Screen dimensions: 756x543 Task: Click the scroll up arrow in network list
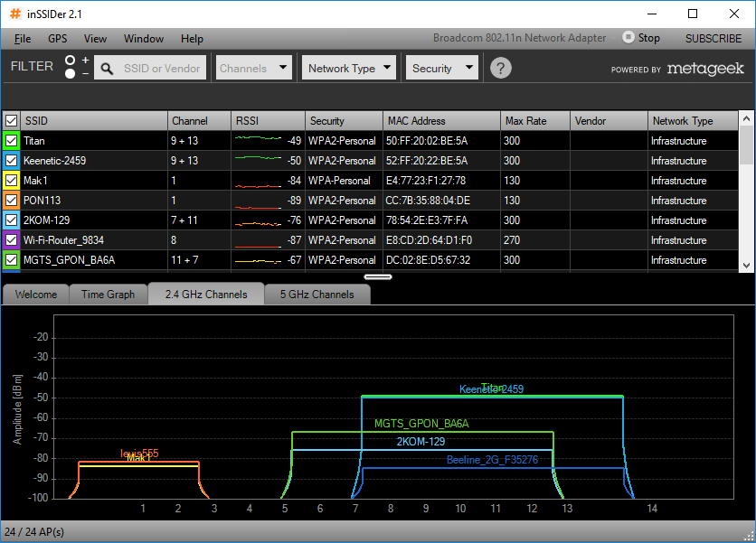[746, 118]
